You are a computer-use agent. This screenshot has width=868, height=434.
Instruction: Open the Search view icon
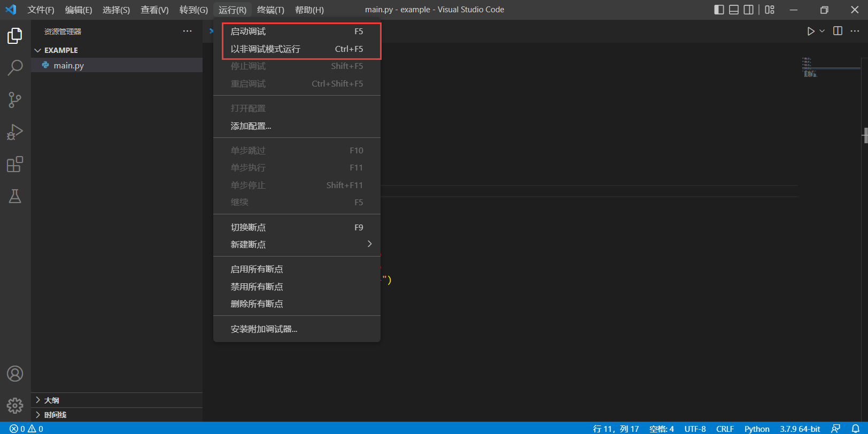(x=15, y=68)
